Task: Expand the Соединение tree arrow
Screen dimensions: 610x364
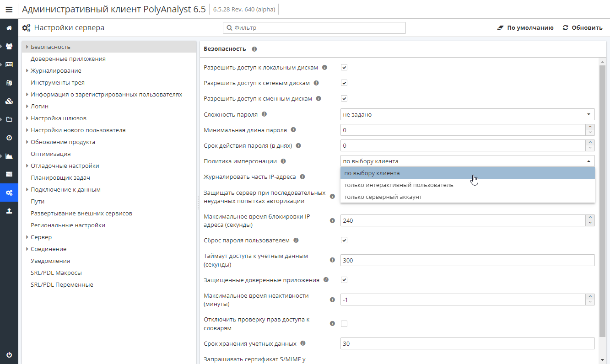Action: (x=27, y=249)
